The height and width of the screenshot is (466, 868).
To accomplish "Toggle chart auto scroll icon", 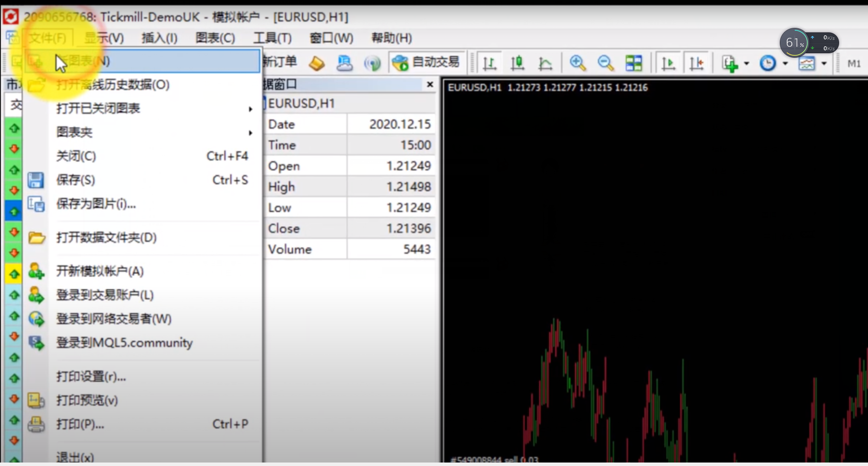I will 668,63.
